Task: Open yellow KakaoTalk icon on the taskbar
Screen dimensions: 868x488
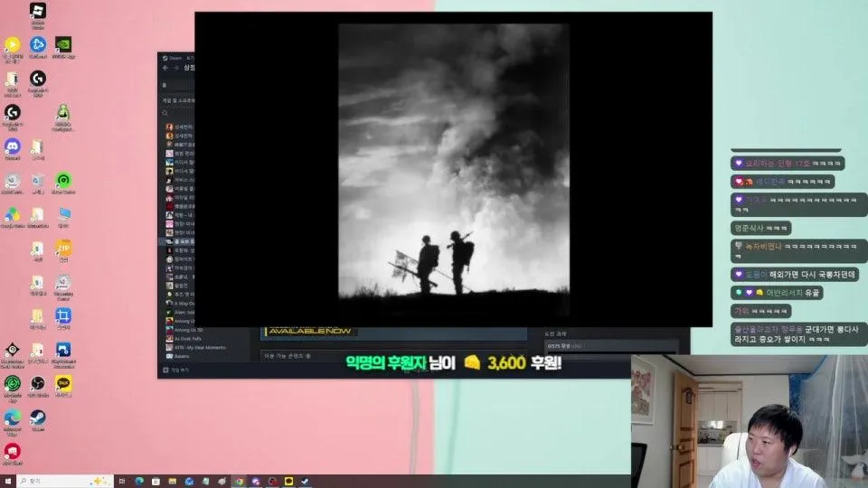Action: [288, 482]
